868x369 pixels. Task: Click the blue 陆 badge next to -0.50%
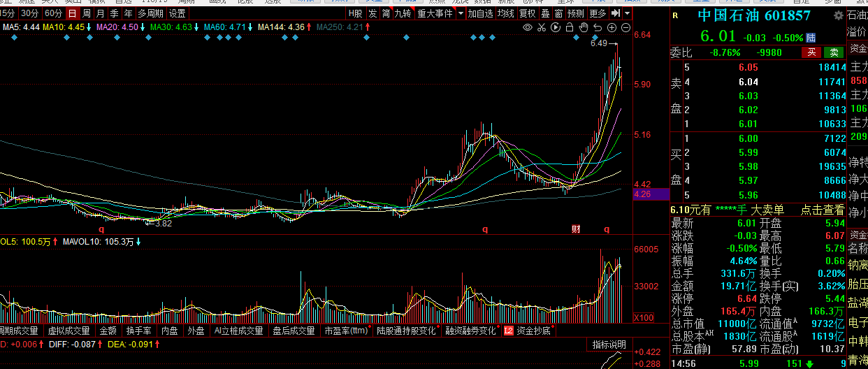pos(811,38)
